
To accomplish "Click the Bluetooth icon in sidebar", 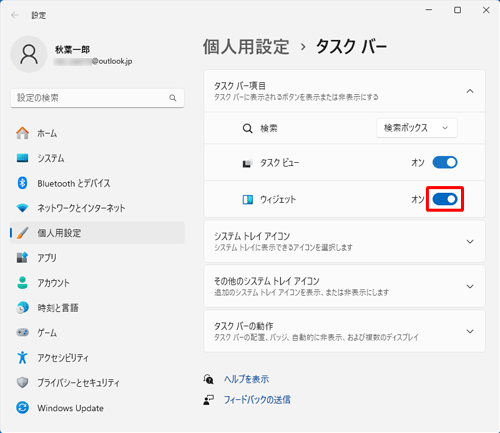I will tap(22, 183).
